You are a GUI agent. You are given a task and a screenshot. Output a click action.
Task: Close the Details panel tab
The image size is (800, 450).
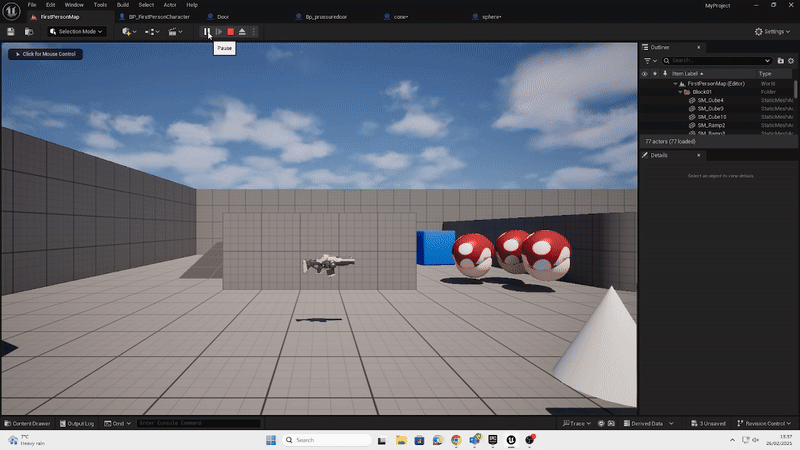(698, 155)
